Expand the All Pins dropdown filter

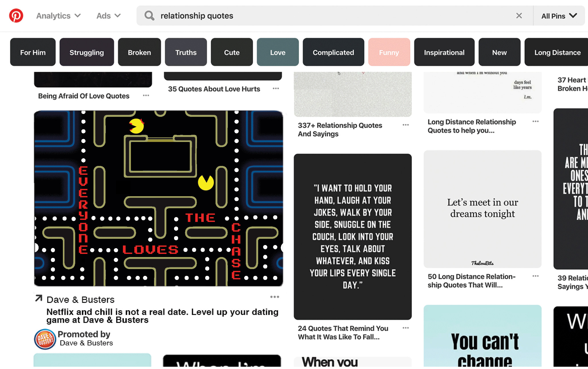[x=558, y=16]
